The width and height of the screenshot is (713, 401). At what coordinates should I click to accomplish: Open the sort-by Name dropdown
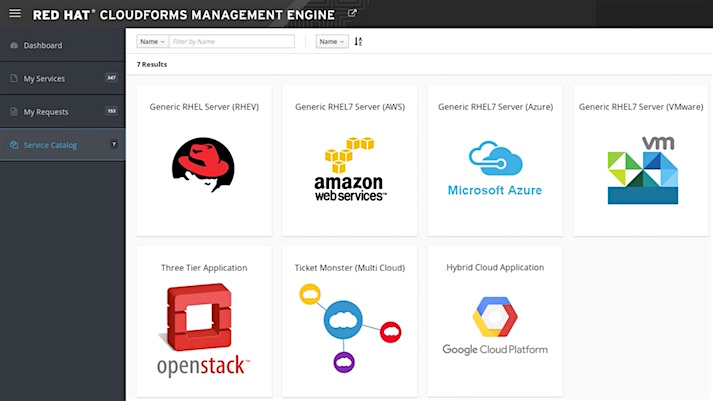(x=331, y=42)
